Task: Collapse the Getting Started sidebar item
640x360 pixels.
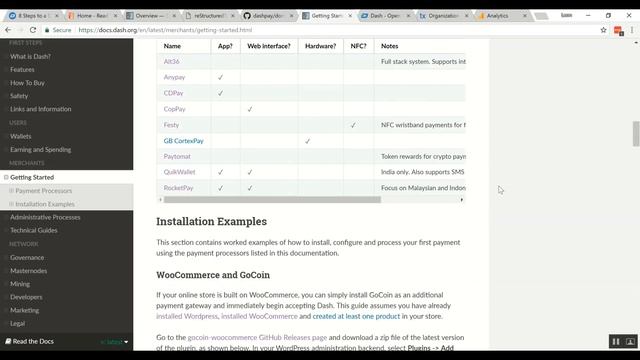Action: point(6,177)
